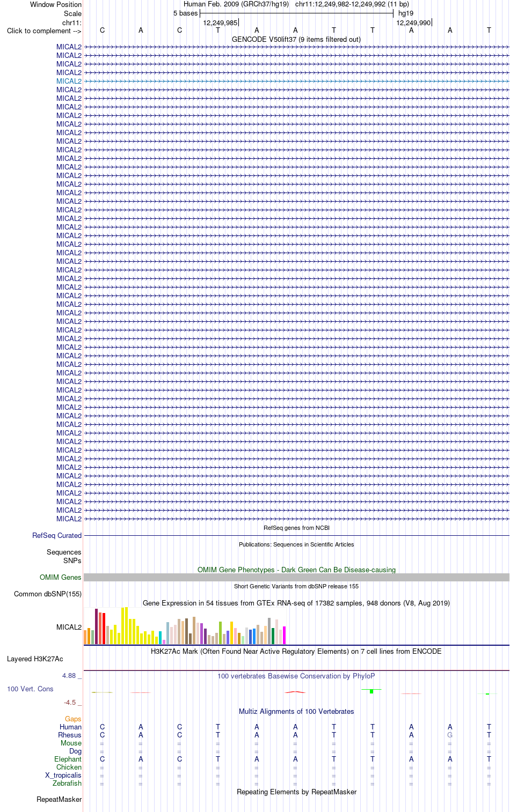This screenshot has width=510, height=812.
Task: Click the 'X_tropicalis' alignment row label
Action: point(63,775)
